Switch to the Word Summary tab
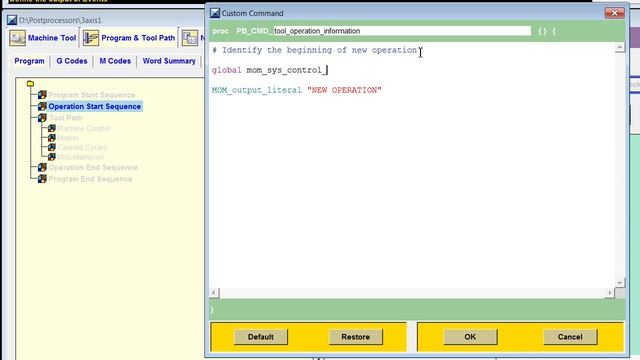Image resolution: width=640 pixels, height=360 pixels. tap(169, 61)
